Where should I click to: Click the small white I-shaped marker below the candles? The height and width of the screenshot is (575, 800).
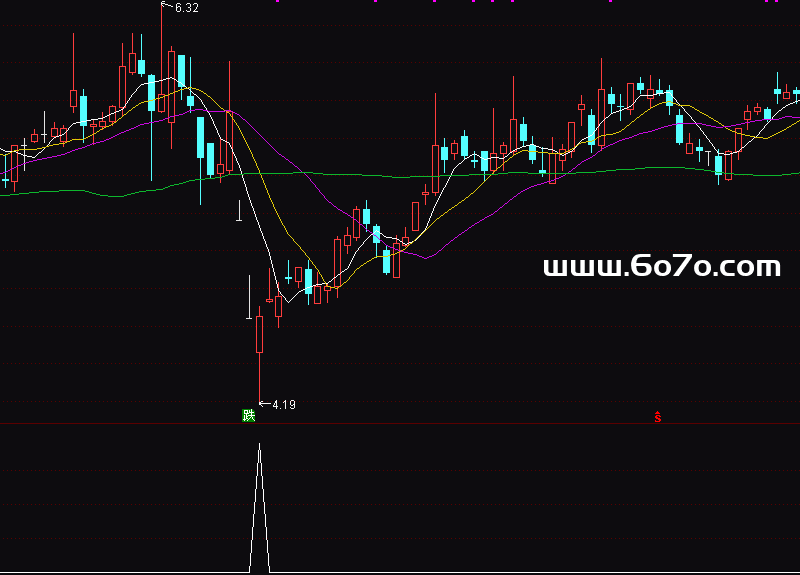239,210
